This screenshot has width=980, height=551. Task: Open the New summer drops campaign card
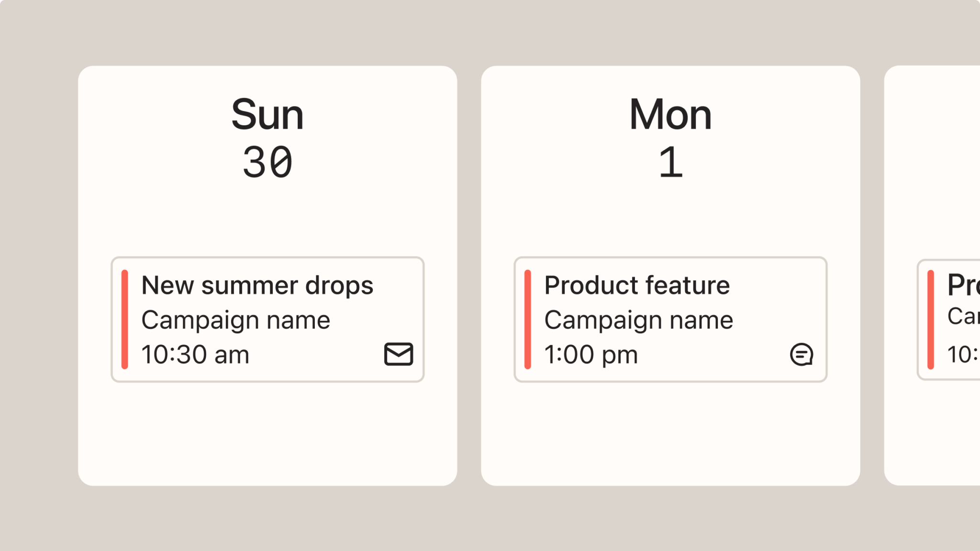point(267,320)
